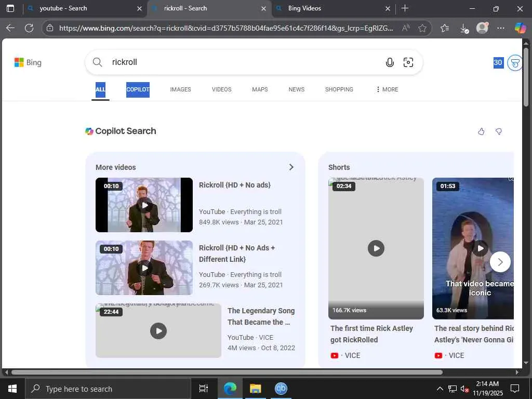Viewport: 532px width, 399px height.
Task: Open qBittorrent from the taskbar
Action: tap(281, 389)
